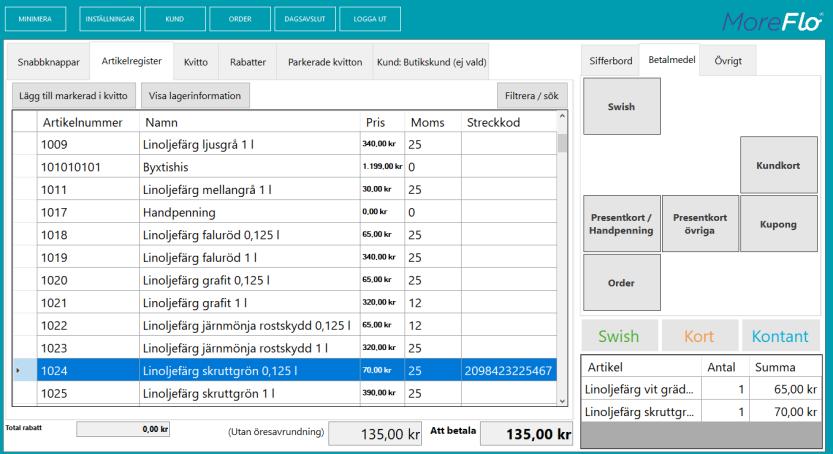Choose Kupong payment tile
833x454 pixels.
[x=778, y=224]
